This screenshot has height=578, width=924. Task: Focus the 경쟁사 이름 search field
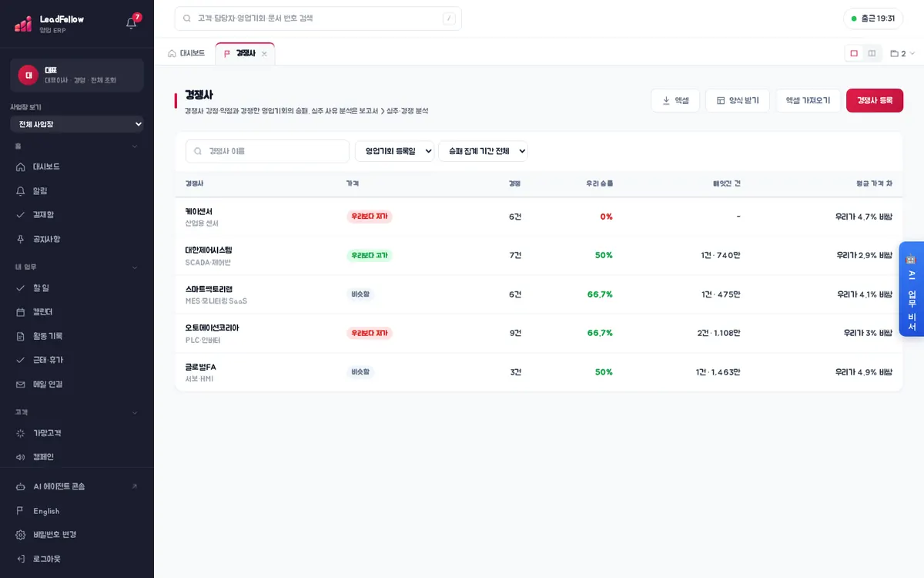267,151
